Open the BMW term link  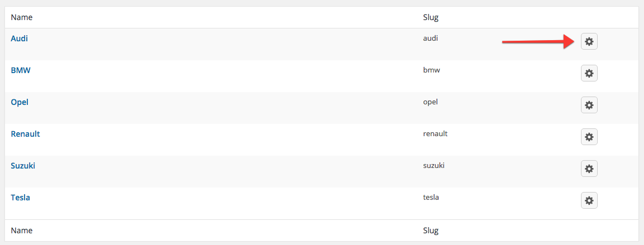tap(21, 70)
